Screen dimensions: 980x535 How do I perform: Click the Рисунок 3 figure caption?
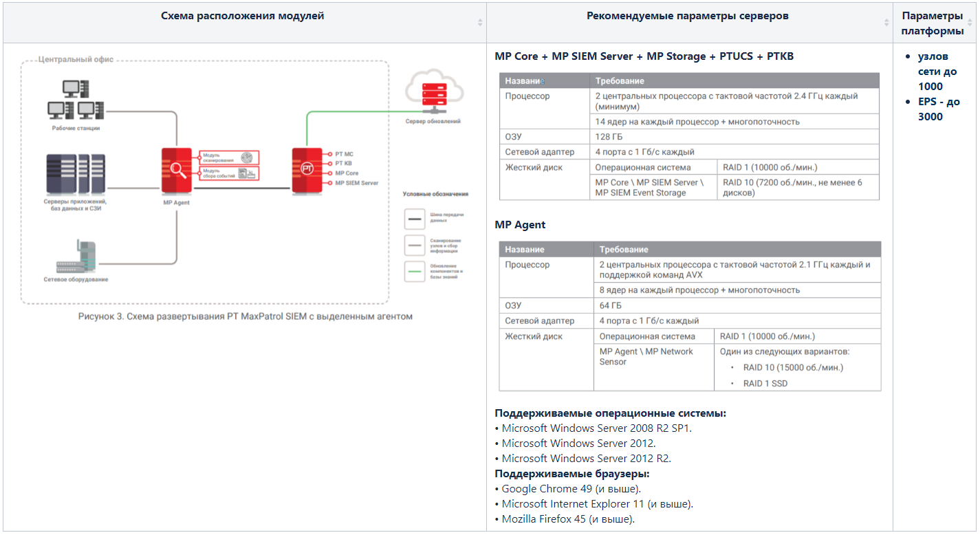tap(245, 316)
